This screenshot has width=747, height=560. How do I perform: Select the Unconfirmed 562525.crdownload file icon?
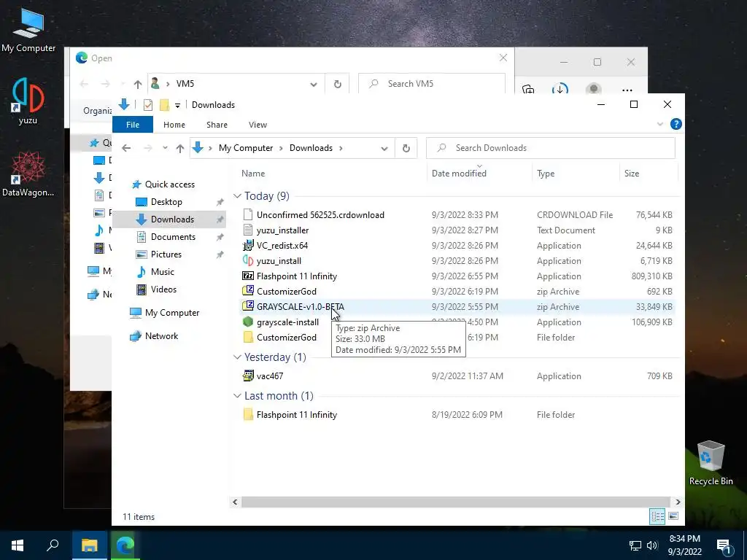pyautogui.click(x=248, y=215)
